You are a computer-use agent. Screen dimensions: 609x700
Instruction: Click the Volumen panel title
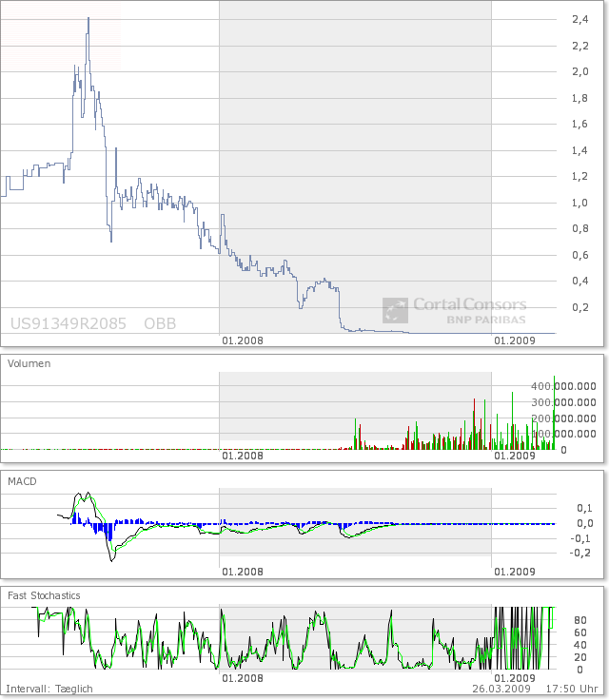pyautogui.click(x=29, y=363)
